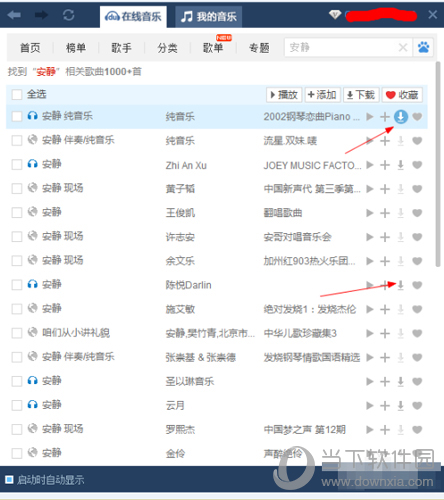Viewport: 444px width, 500px height.
Task: Tick the checkbox for the Zhi An Xu row
Action: (17, 165)
